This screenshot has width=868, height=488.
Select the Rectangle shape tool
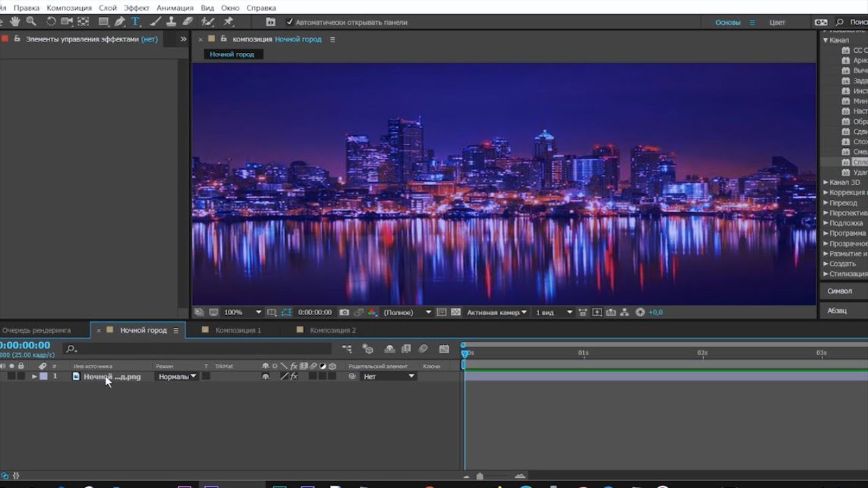pos(104,22)
